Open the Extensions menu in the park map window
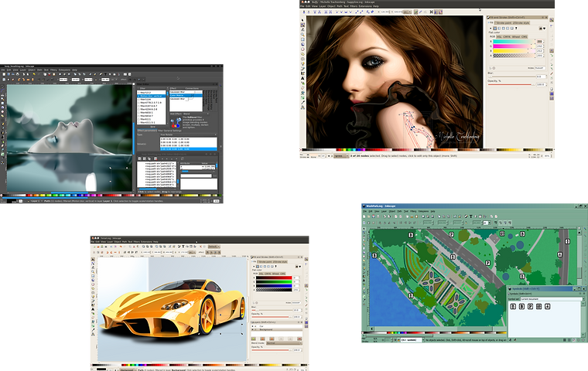The image size is (588, 371). click(x=424, y=211)
